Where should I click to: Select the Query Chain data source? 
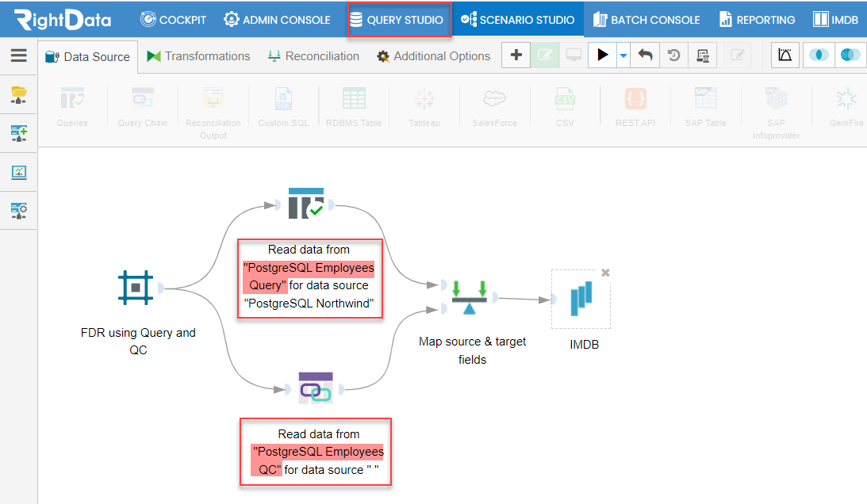pos(143,107)
